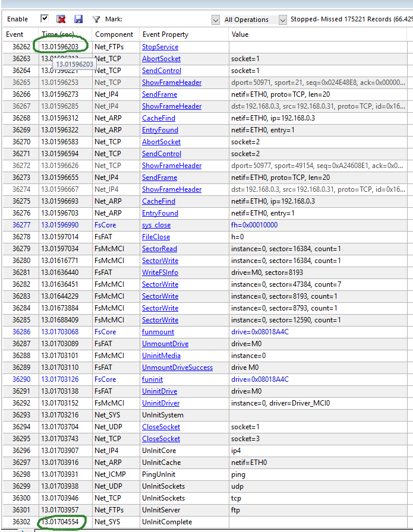Viewport: 413px width, 532px height.
Task: Open the All Operations dropdown
Action: pos(283,20)
